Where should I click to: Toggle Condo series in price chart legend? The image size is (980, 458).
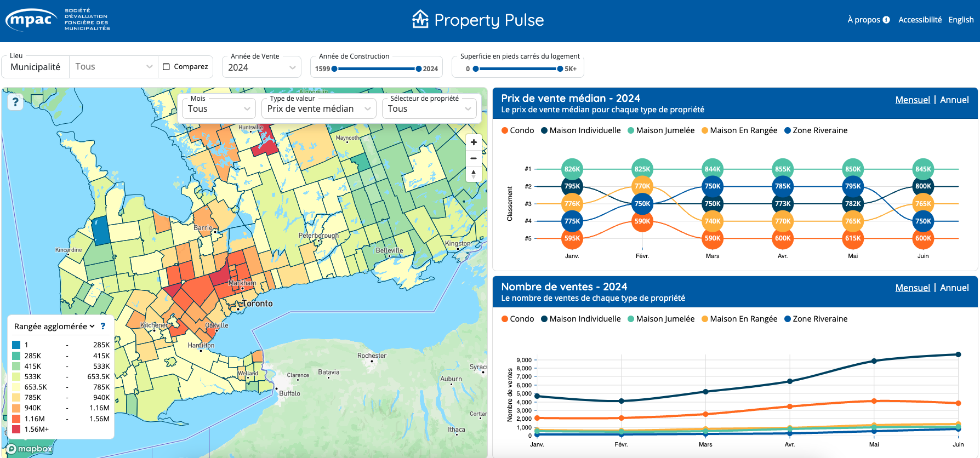tap(517, 130)
